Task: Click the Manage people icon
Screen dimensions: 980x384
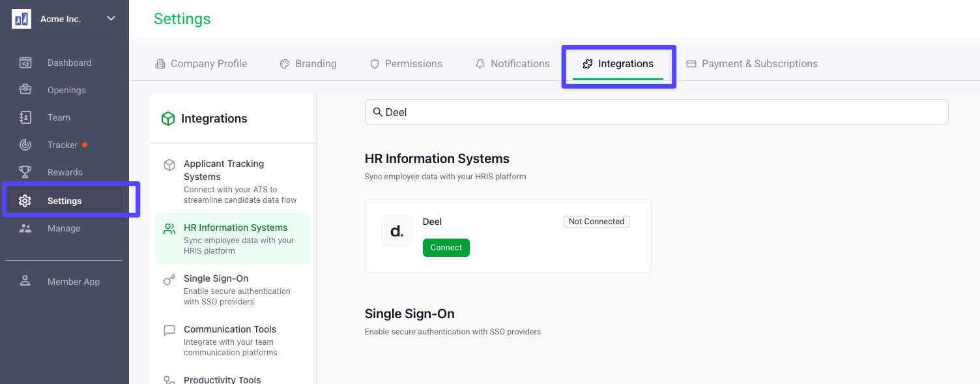Action: [25, 228]
